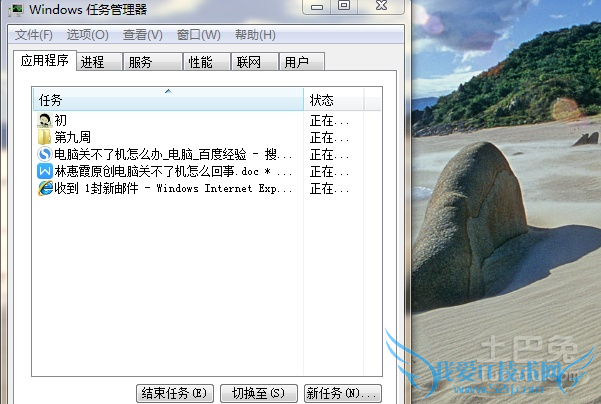Click the WPS document icon for 林惠霞原创
Viewport: 601px width, 404px height.
44,171
